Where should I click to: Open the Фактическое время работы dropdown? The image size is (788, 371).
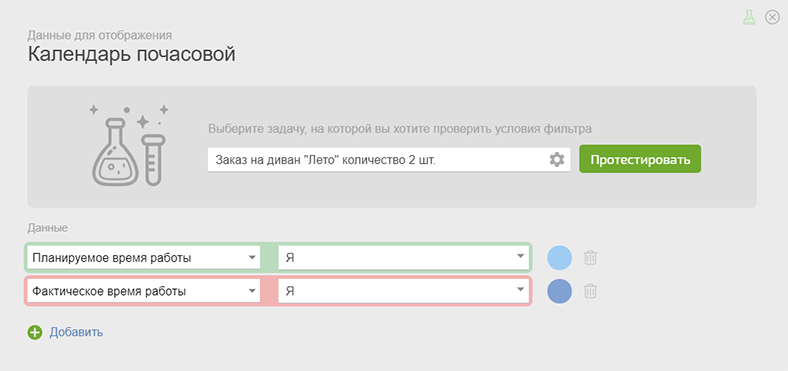pyautogui.click(x=144, y=291)
